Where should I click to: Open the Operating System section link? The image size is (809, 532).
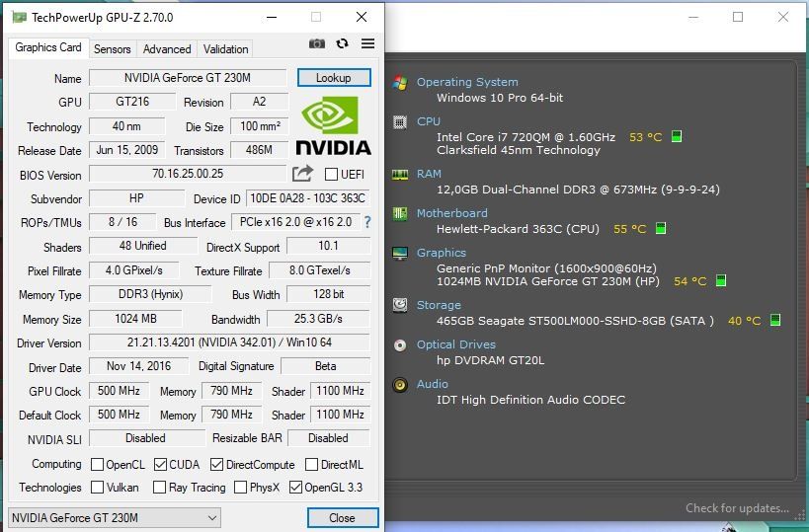tap(467, 82)
